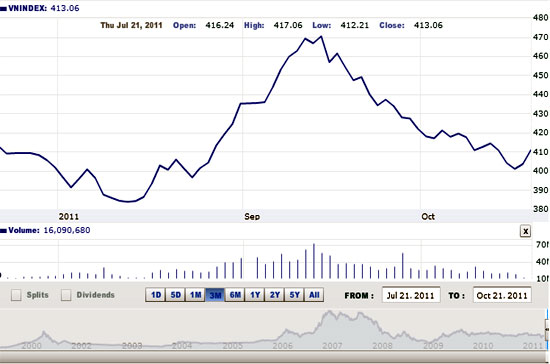Select the 1M time range
Screen dimensions: 550x364
pos(195,295)
